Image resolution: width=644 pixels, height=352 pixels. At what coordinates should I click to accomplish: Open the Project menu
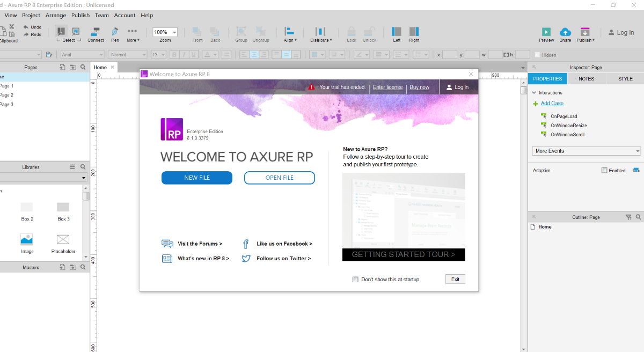click(x=31, y=16)
